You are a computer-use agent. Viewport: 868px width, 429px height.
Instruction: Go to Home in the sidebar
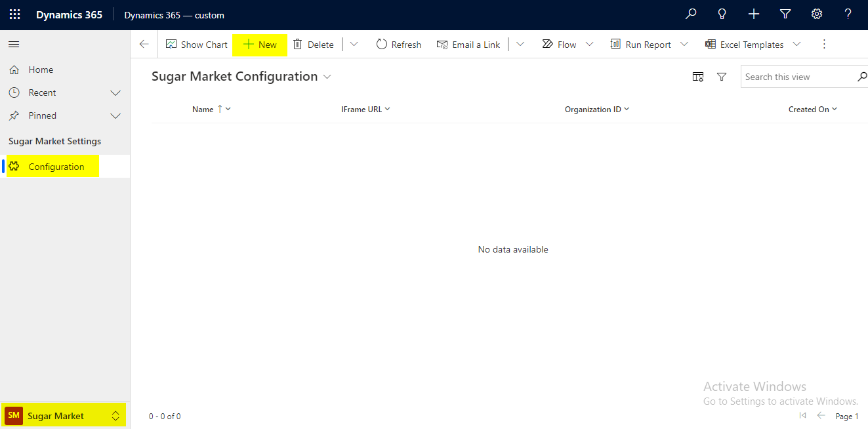click(41, 70)
